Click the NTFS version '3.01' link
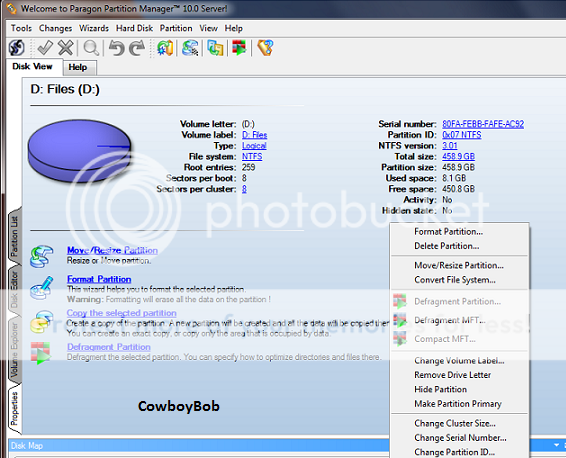Image resolution: width=566 pixels, height=458 pixels. pyautogui.click(x=450, y=146)
